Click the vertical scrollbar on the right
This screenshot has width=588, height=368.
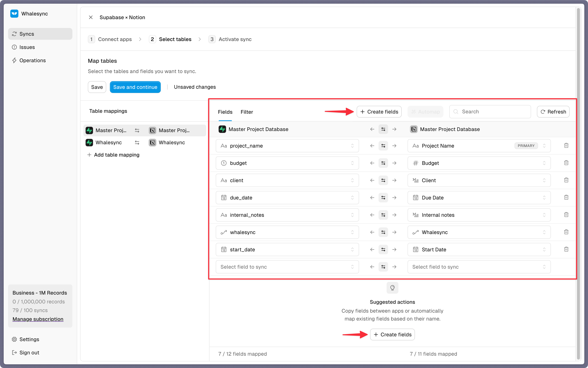(x=578, y=183)
